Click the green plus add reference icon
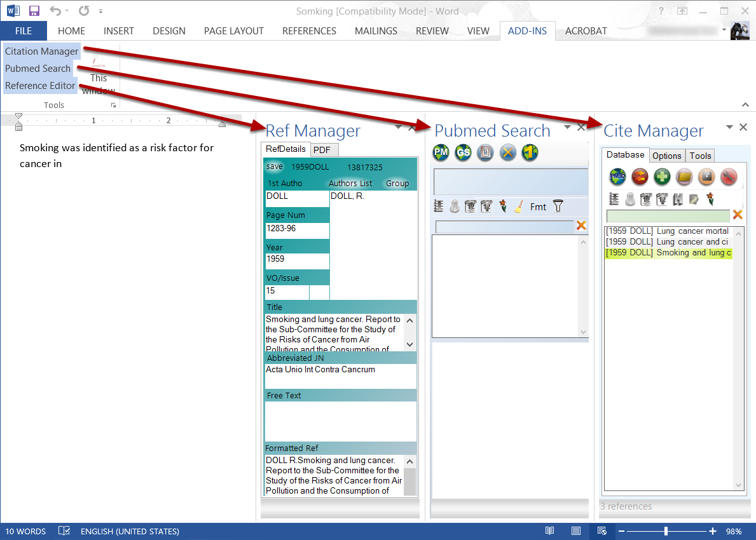 click(x=662, y=177)
